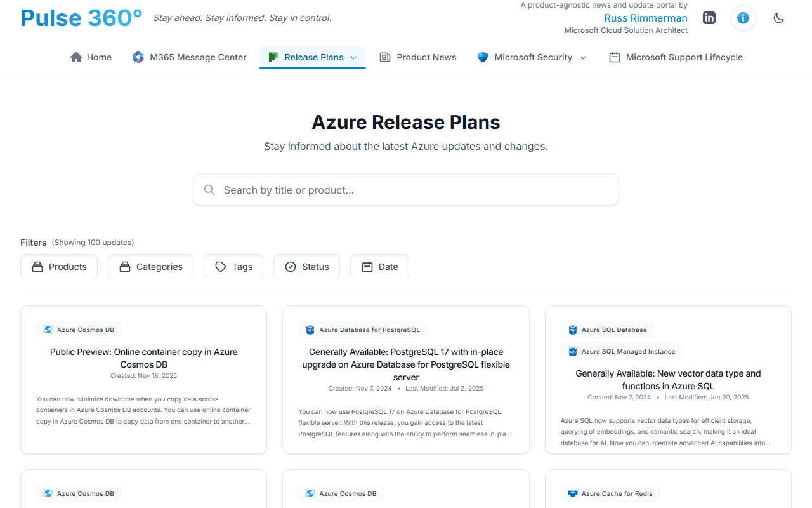Click the Categories filter box icon
The image size is (812, 508).
click(125, 267)
